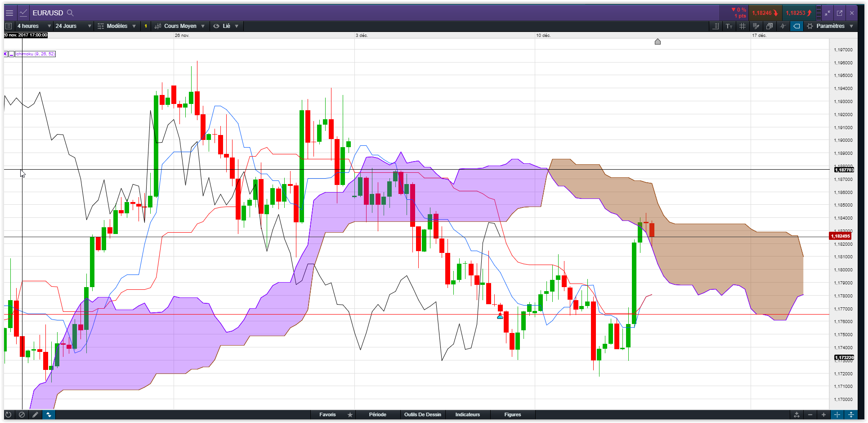The image size is (868, 423).
Task: Open the 24 Jours range dropdown
Action: click(73, 26)
